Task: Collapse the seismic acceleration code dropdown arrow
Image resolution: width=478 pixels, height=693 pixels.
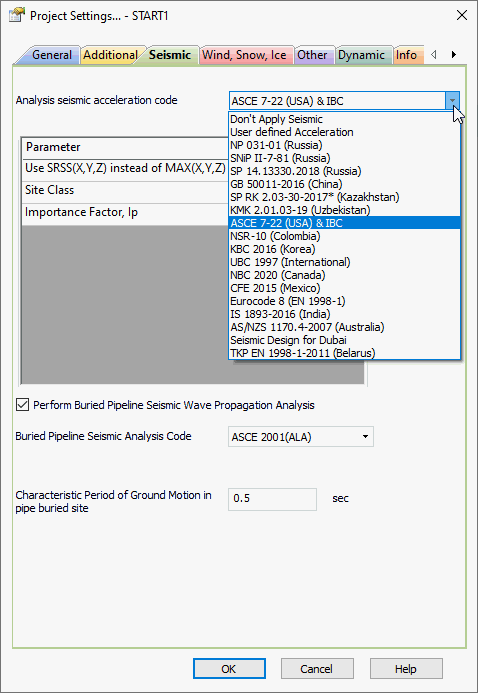Action: point(452,101)
